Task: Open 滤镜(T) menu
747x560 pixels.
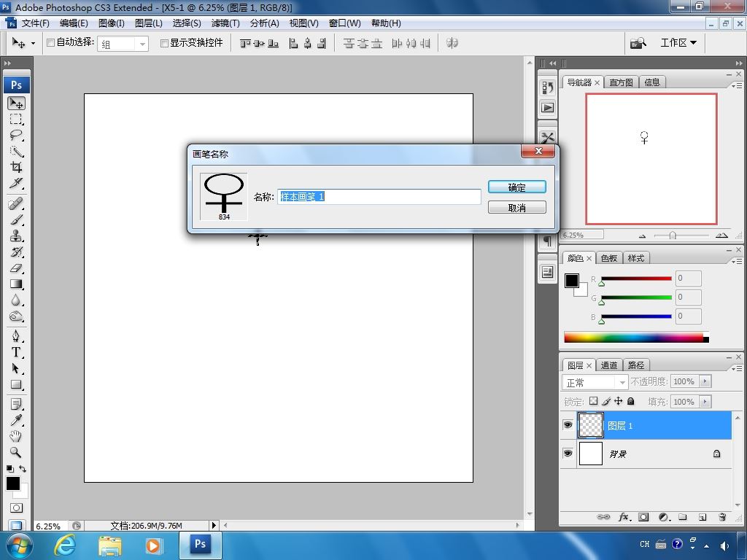Action: 225,23
